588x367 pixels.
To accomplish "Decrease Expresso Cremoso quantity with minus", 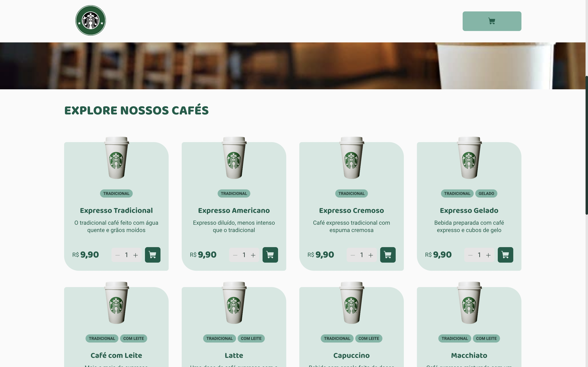I will [353, 255].
